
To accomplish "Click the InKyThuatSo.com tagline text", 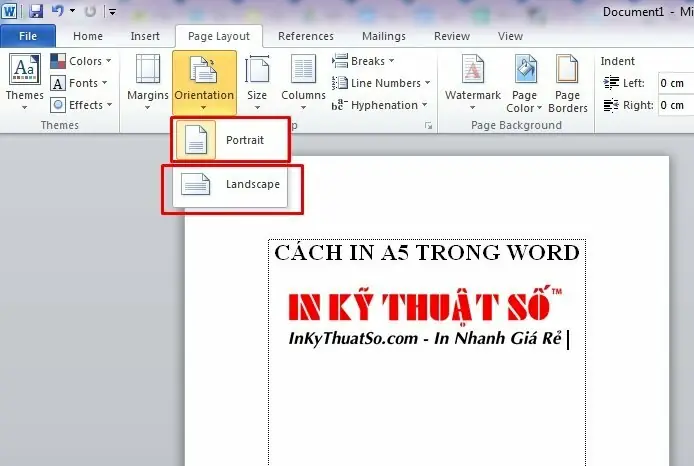I will click(x=424, y=339).
